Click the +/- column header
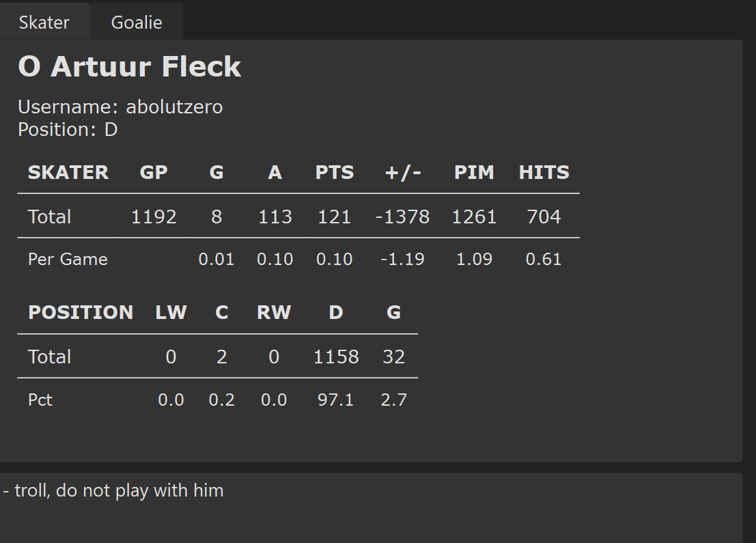 tap(403, 172)
